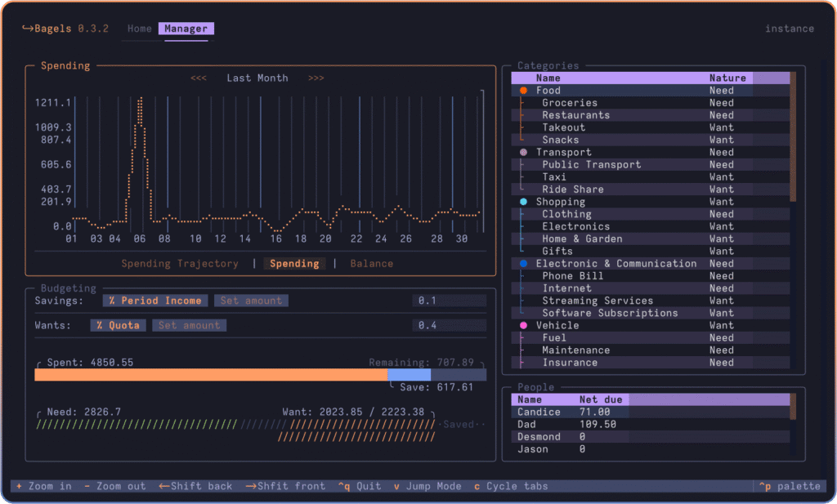This screenshot has width=837, height=504.
Task: Select the Maintenance subcategory
Action: [650, 350]
